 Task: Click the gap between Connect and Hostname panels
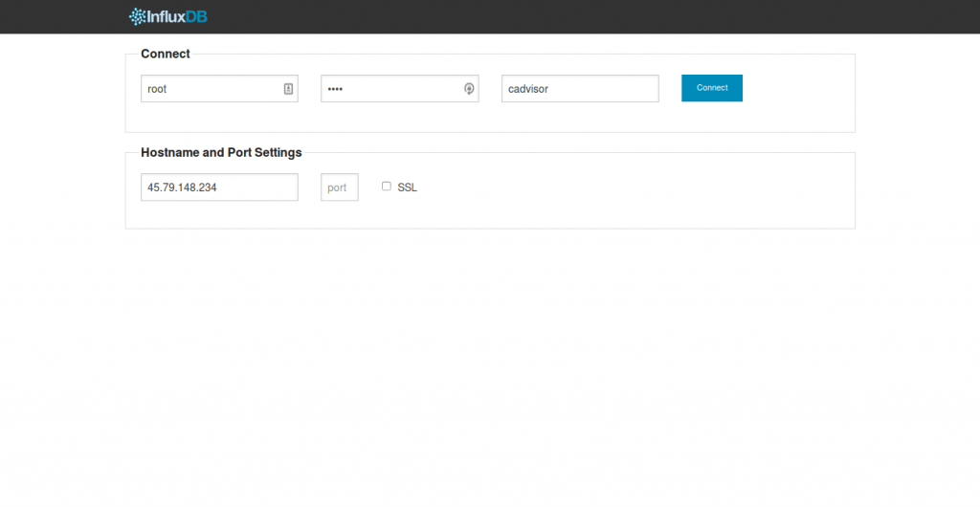(x=490, y=143)
